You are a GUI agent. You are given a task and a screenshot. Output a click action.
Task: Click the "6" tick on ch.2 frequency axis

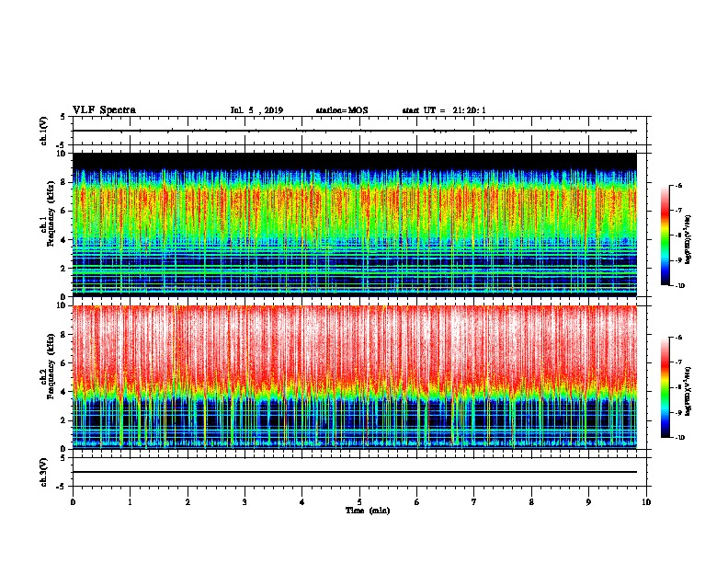click(x=63, y=363)
